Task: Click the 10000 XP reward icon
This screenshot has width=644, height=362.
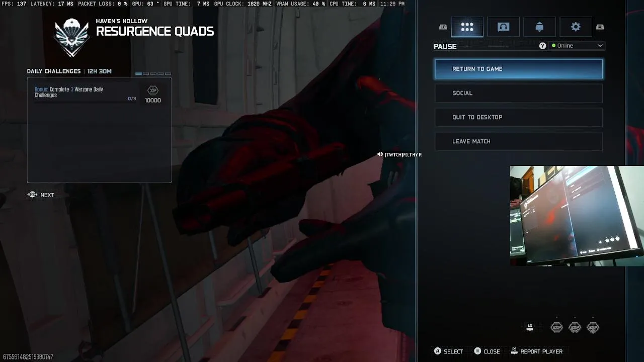Action: [153, 90]
